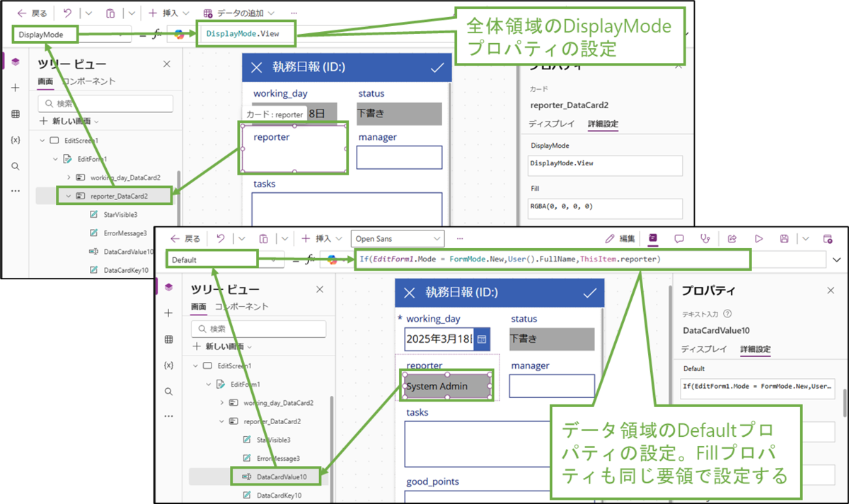Expand working_day_DataCard2 in the front window tree
The width and height of the screenshot is (849, 504).
pyautogui.click(x=222, y=402)
